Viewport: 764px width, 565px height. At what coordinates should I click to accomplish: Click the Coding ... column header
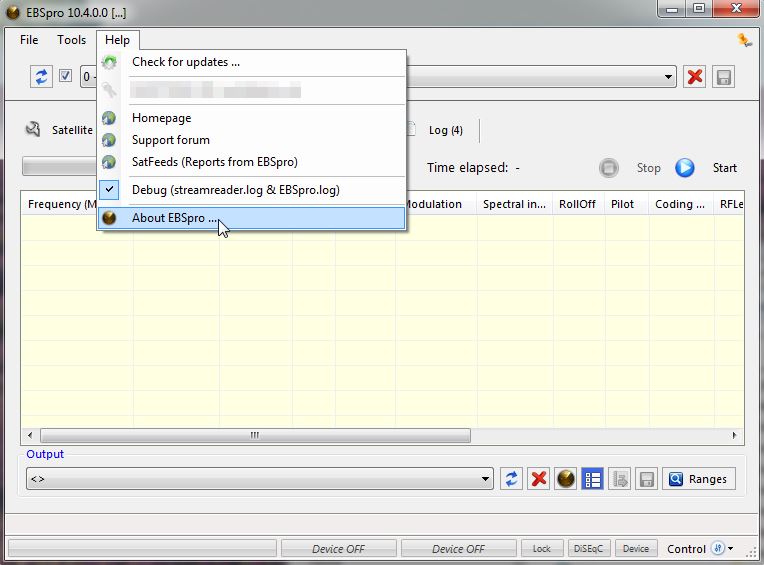[x=680, y=204]
